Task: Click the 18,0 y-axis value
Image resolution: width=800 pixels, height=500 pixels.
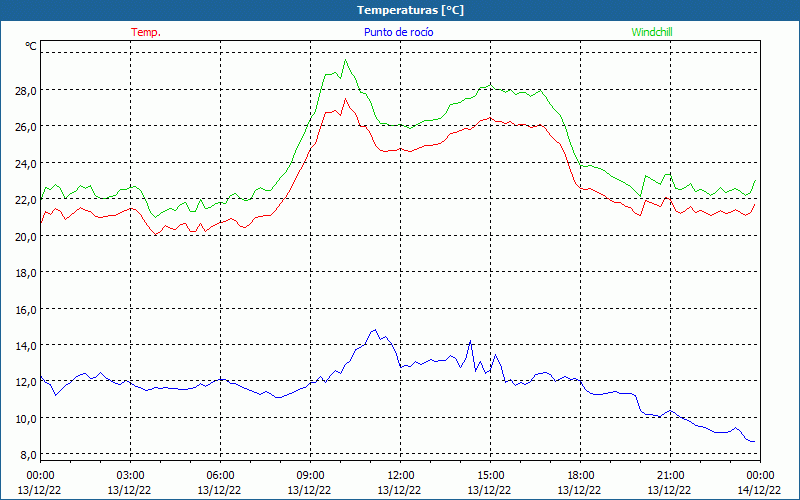Action: tap(26, 272)
